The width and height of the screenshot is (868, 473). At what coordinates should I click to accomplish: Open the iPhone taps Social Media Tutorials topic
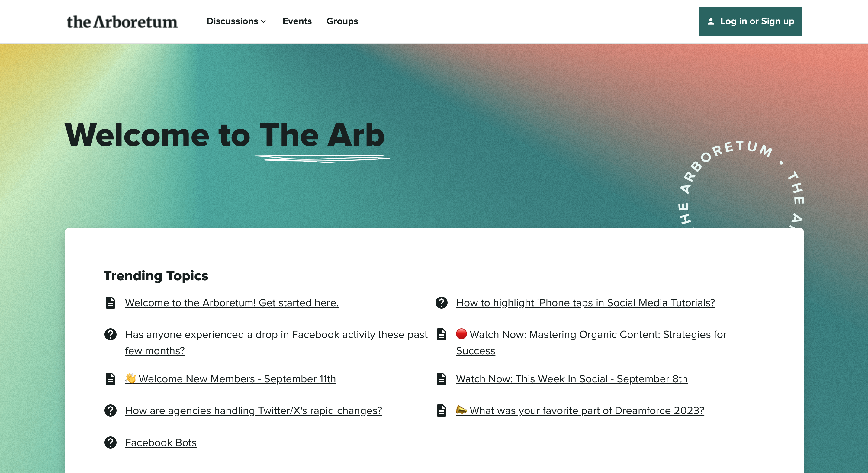pos(585,303)
